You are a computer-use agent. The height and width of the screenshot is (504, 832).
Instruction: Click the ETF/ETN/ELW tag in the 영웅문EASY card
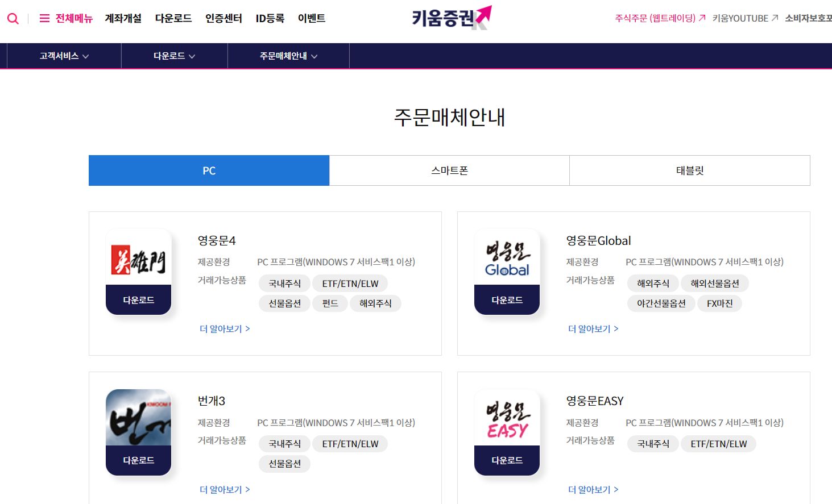[x=718, y=444]
